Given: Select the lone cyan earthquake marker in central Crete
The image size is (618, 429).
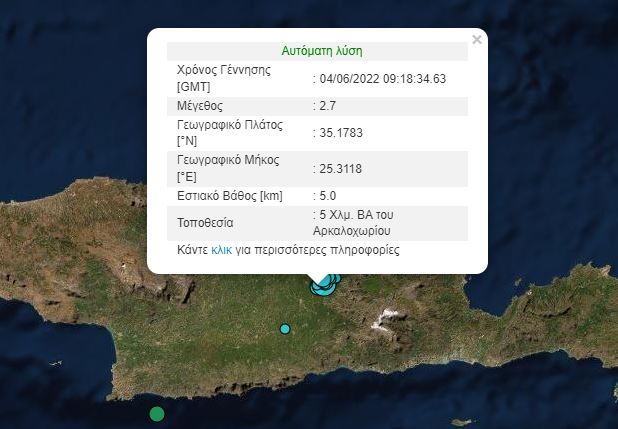Looking at the screenshot, I should click(x=285, y=329).
